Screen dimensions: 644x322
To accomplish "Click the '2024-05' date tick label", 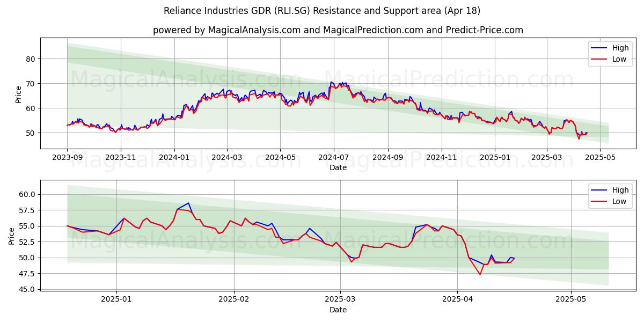I will click(280, 159).
